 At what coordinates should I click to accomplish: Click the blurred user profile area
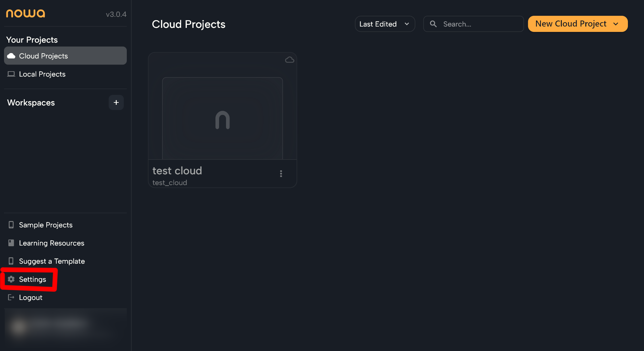coord(65,326)
